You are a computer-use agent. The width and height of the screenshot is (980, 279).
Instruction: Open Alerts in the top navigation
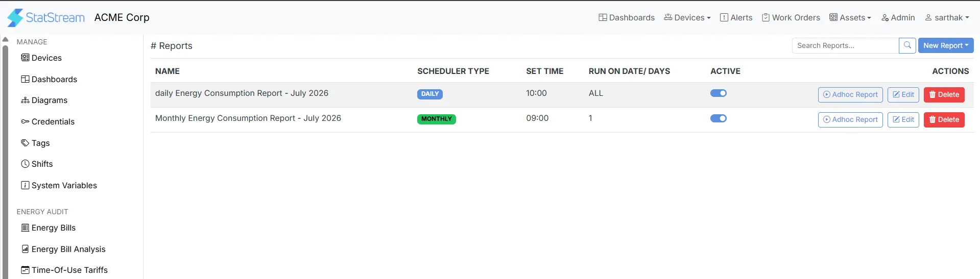[736, 17]
